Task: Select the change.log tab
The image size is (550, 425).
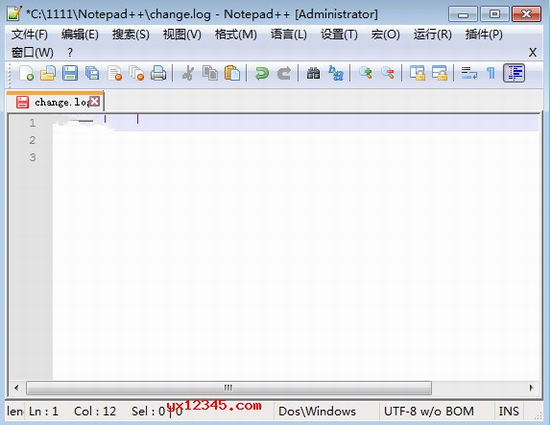Action: (55, 102)
